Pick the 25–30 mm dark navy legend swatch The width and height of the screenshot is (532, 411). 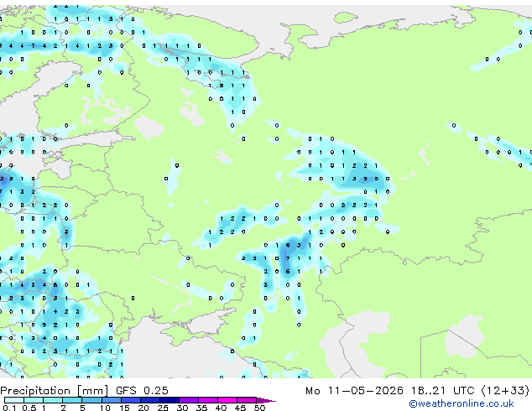point(170,400)
